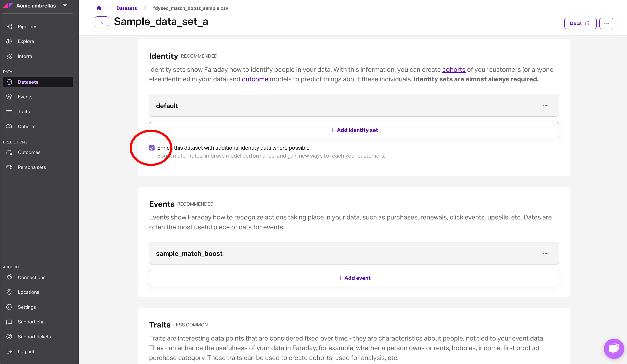Open the Acme umbrellas account dropdown
This screenshot has height=364, width=627.
click(x=65, y=6)
